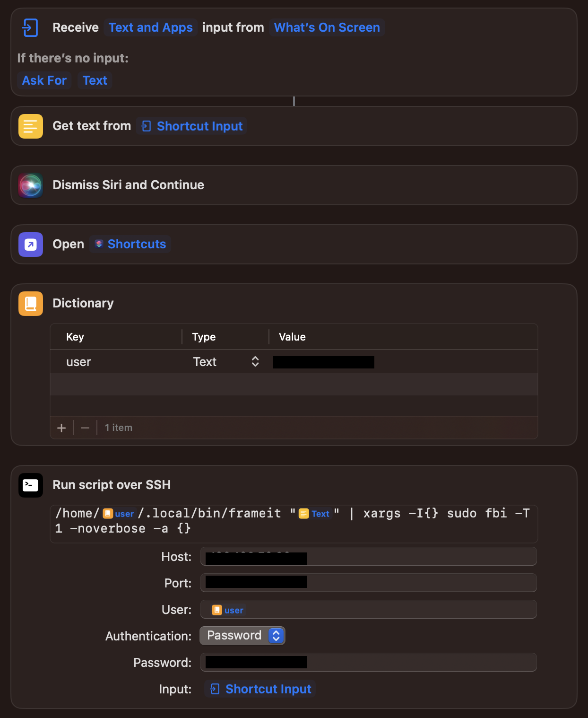
Task: Select the Text fallback option
Action: [x=95, y=80]
